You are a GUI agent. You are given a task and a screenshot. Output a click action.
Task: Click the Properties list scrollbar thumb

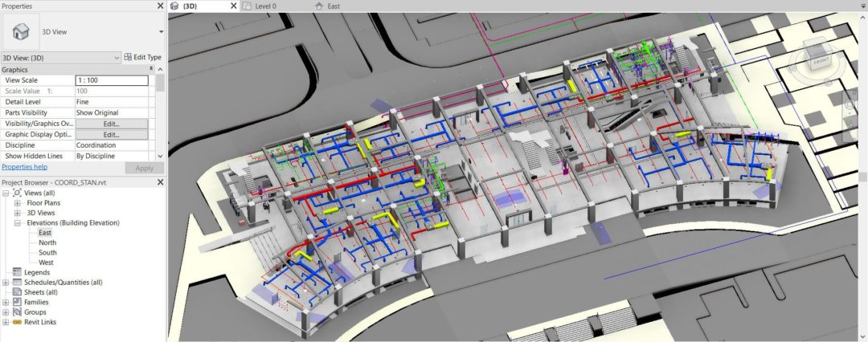coord(161,83)
